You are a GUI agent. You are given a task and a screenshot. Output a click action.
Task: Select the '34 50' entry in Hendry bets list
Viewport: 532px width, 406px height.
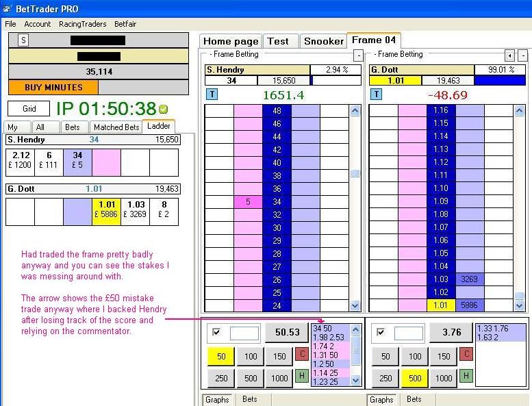(x=331, y=329)
